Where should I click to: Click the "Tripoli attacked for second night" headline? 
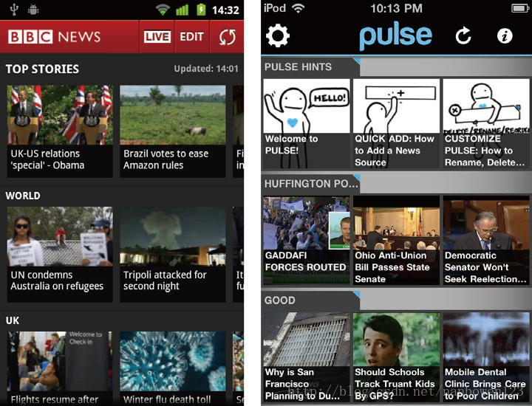165,281
